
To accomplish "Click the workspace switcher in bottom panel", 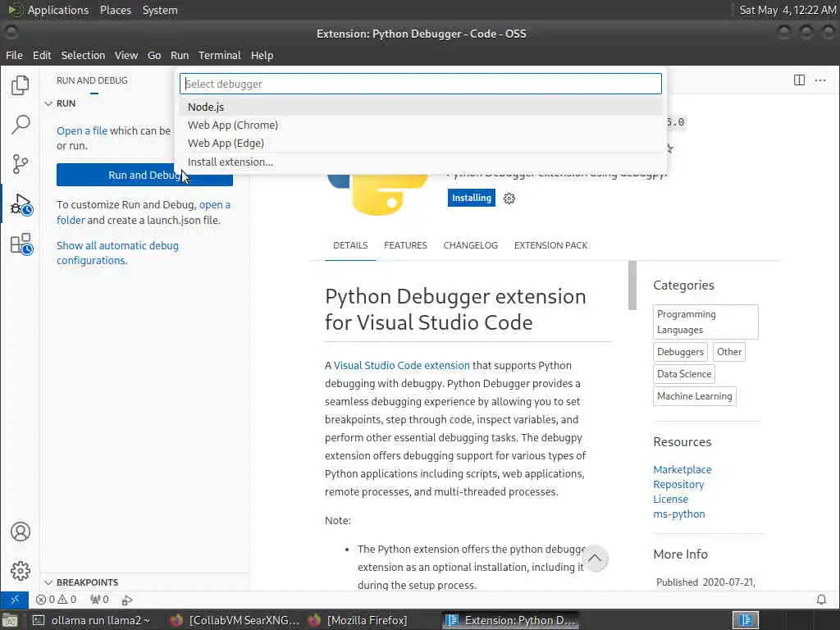I will pyautogui.click(x=745, y=620).
